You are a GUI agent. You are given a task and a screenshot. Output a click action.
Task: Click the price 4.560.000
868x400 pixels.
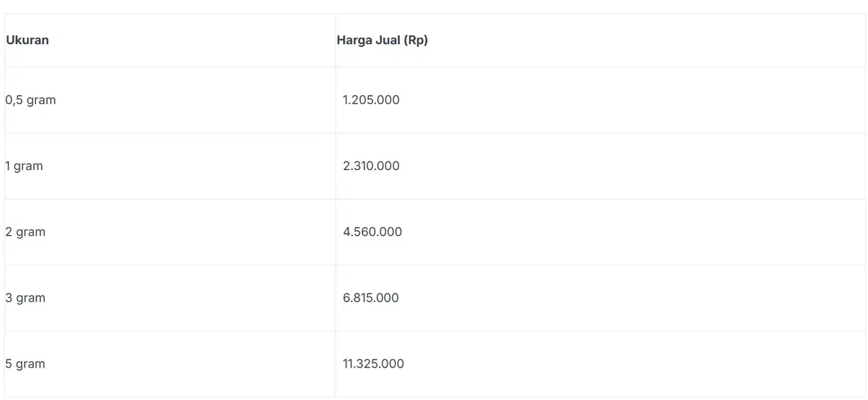(373, 231)
